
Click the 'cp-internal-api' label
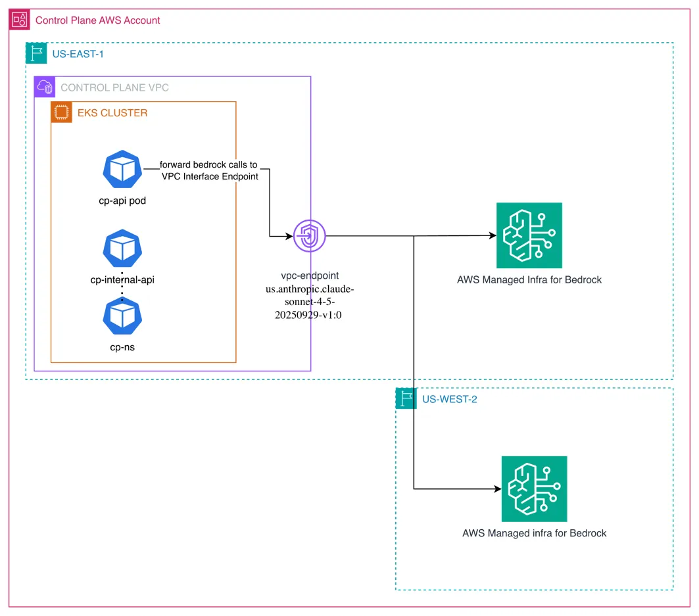coord(122,280)
